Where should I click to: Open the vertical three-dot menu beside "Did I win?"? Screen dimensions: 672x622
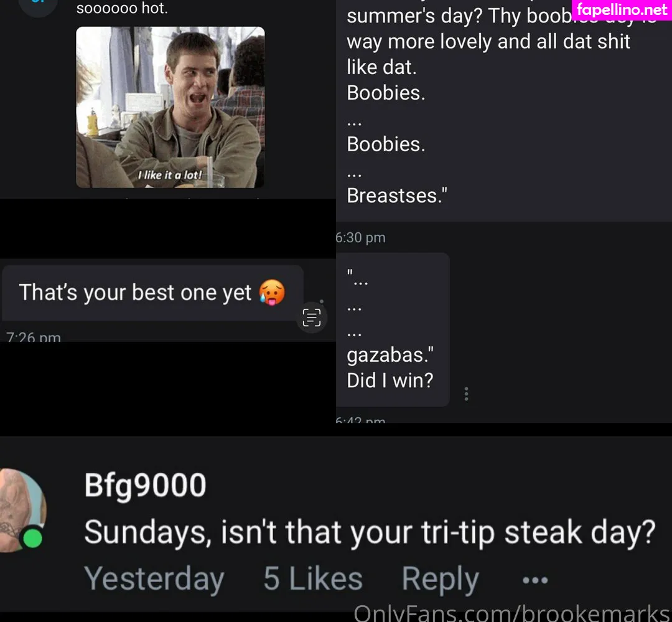466,393
